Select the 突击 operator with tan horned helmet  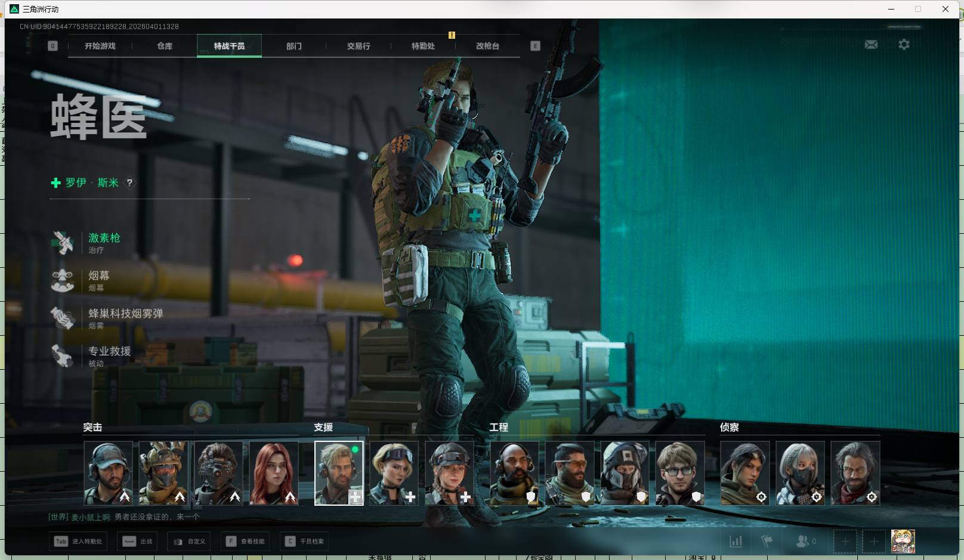[163, 473]
